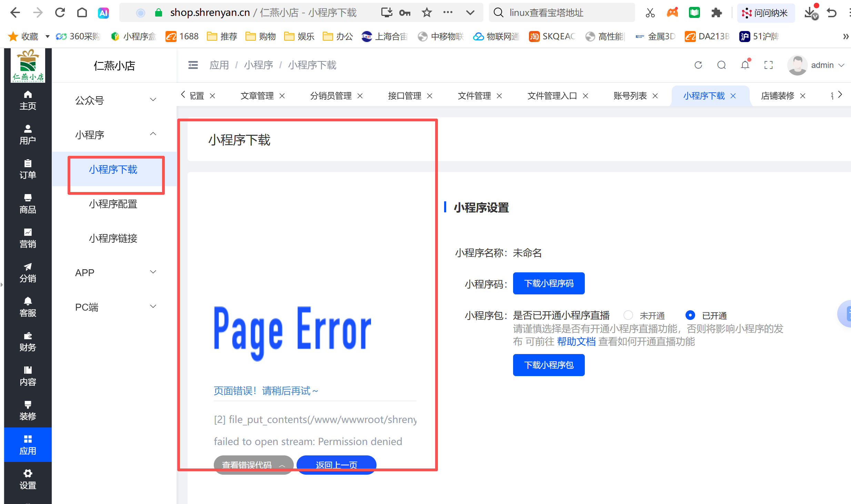Collapse sidebar with the hamburger menu icon
The height and width of the screenshot is (504, 851).
click(x=193, y=65)
